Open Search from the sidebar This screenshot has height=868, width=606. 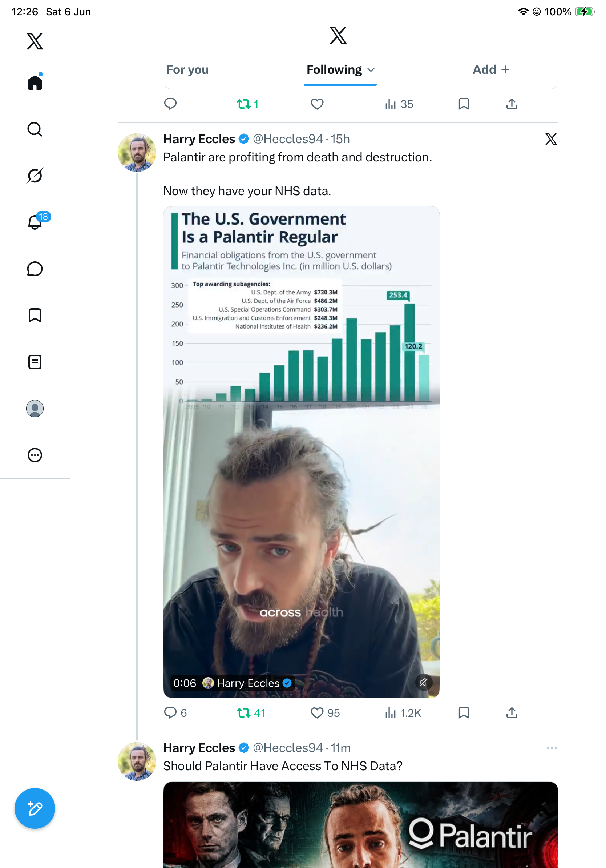coord(35,129)
